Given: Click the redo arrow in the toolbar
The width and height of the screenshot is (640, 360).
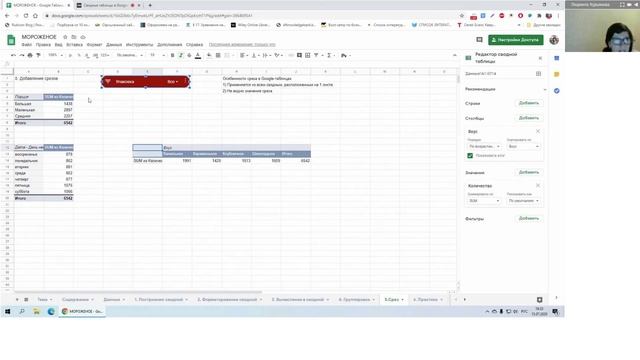Looking at the screenshot, I should click(22, 55).
